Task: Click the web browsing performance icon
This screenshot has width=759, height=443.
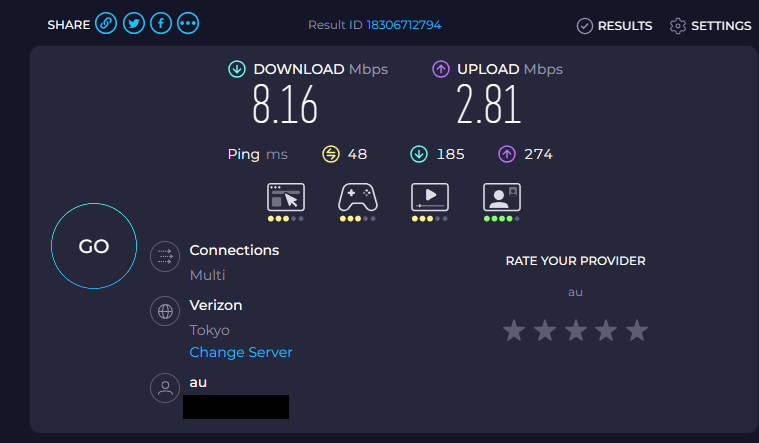Action: point(286,197)
